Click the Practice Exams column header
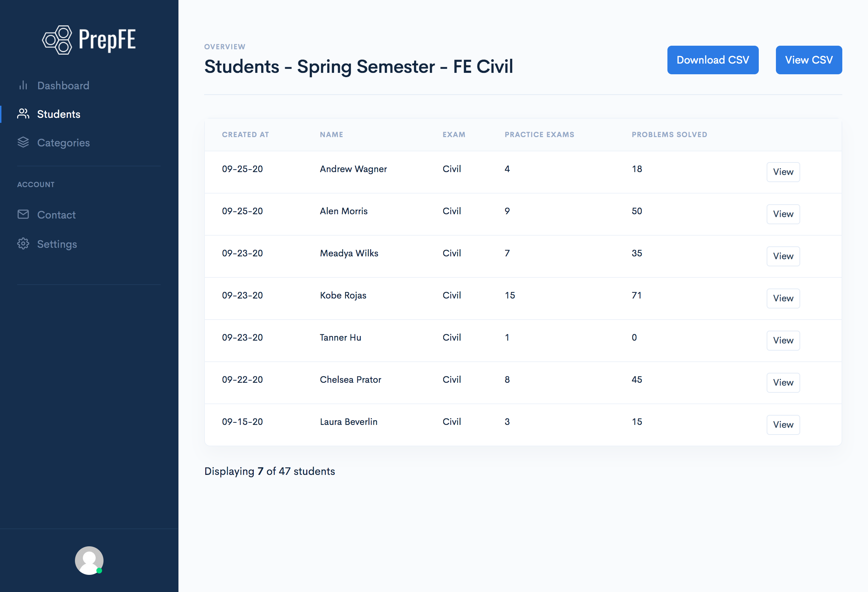 pyautogui.click(x=539, y=135)
